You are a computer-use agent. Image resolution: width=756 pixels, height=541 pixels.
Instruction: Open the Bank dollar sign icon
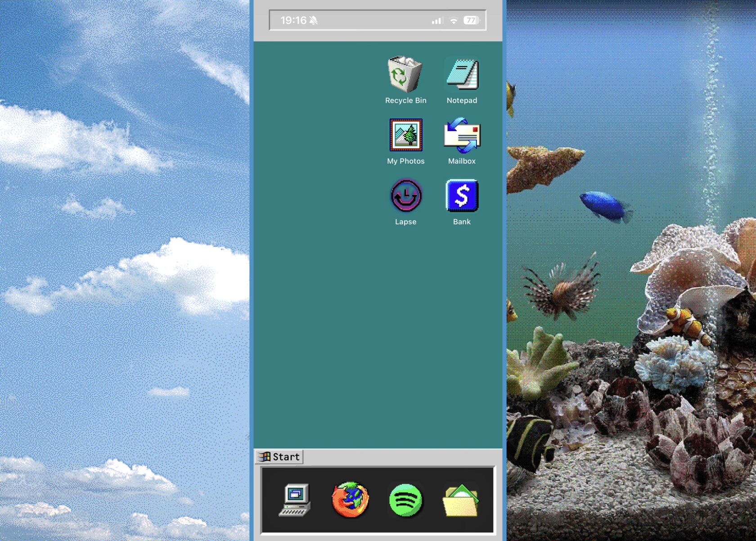point(462,195)
